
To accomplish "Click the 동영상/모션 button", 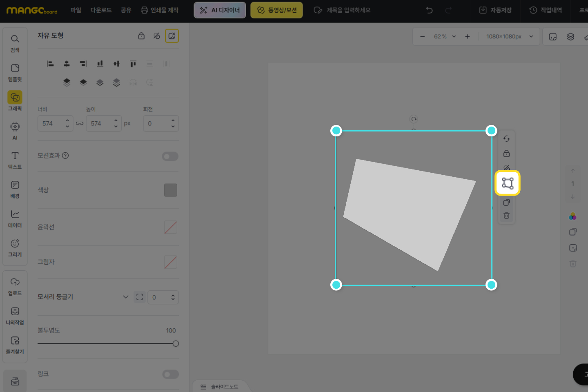I will click(276, 10).
